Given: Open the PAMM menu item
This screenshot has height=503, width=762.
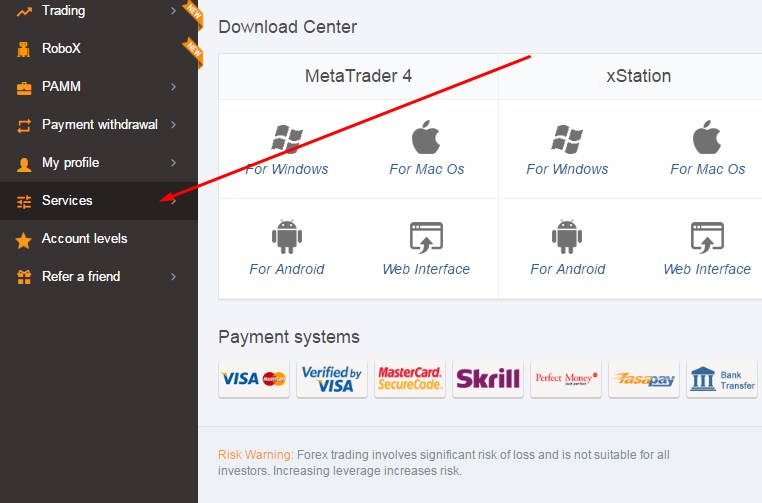Looking at the screenshot, I should click(99, 87).
